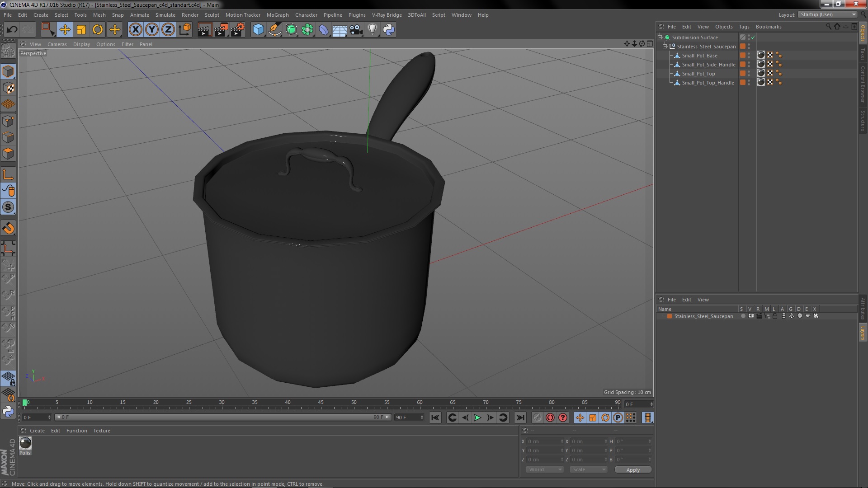This screenshot has height=488, width=868.
Task: Open the Layout dropdown
Action: pos(827,14)
